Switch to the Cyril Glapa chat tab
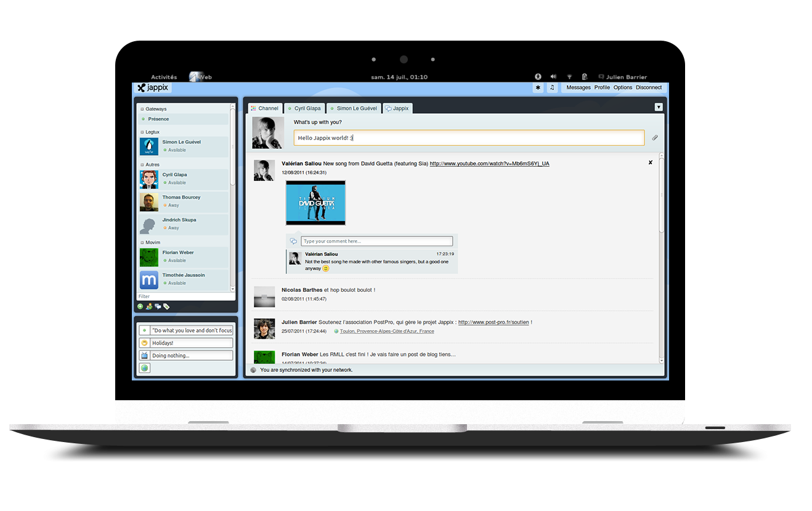Image resolution: width=812 pixels, height=511 pixels. (304, 108)
